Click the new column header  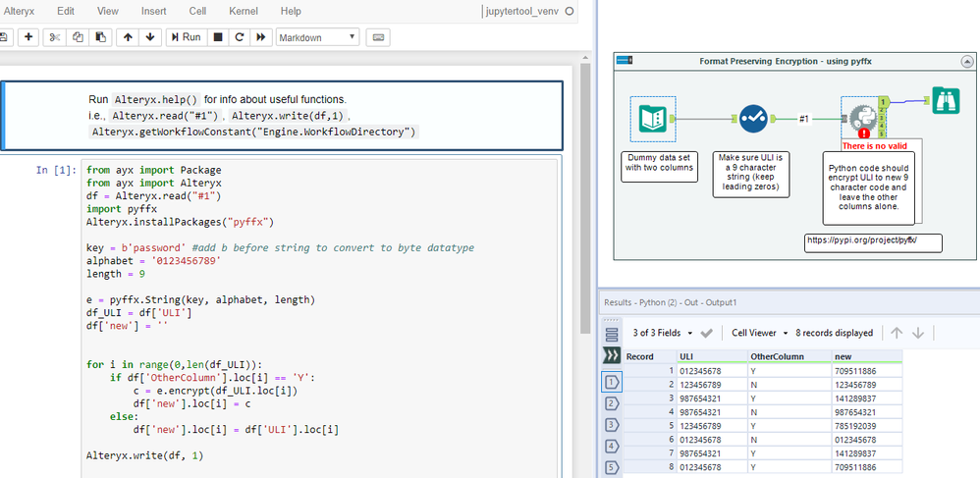pyautogui.click(x=867, y=356)
